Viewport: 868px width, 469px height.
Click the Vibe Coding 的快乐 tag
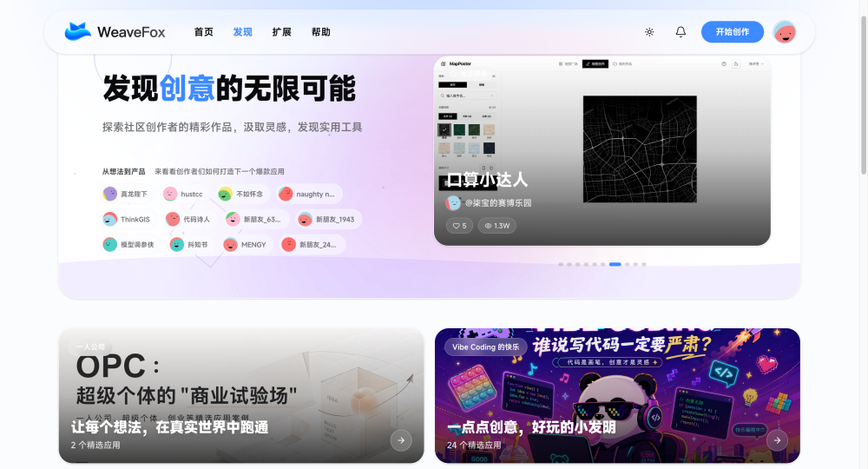click(x=485, y=347)
